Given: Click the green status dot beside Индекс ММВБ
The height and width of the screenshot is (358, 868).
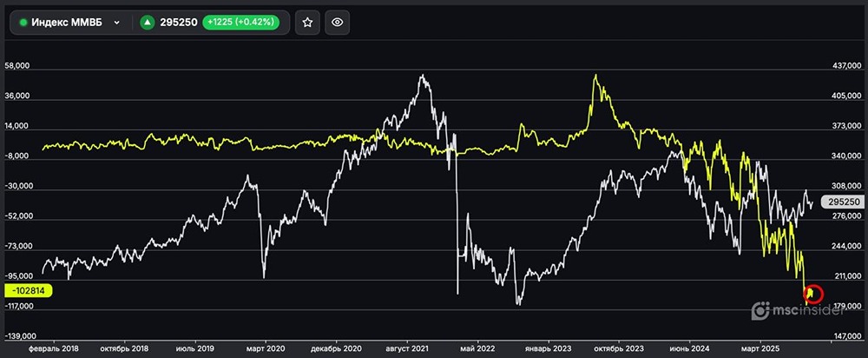Looking at the screenshot, I should [x=23, y=23].
